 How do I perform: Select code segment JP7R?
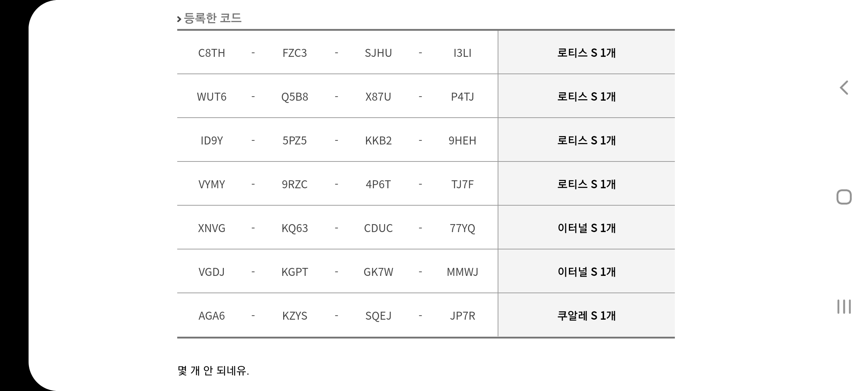coord(462,316)
